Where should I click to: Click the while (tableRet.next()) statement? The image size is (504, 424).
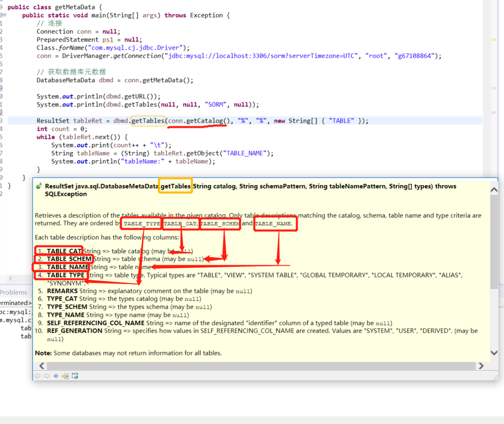tap(82, 137)
